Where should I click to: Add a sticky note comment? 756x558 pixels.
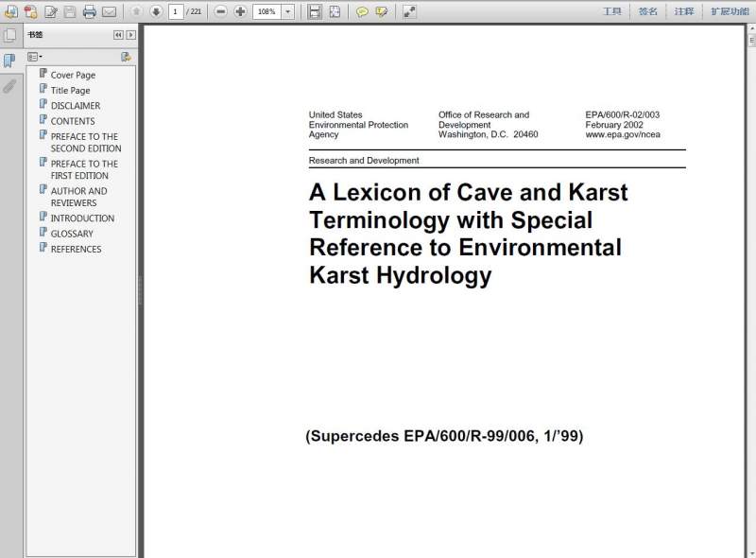(x=362, y=11)
